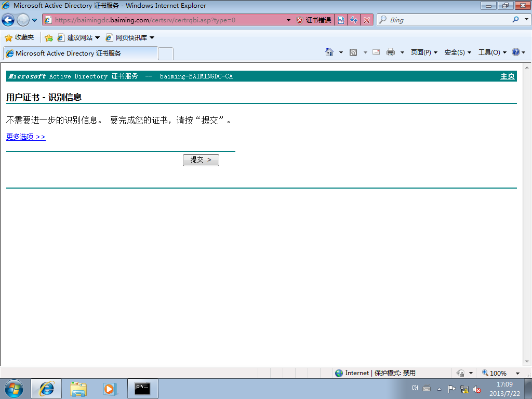Click the Stop loading red X icon
The image size is (532, 399).
pos(367,20)
